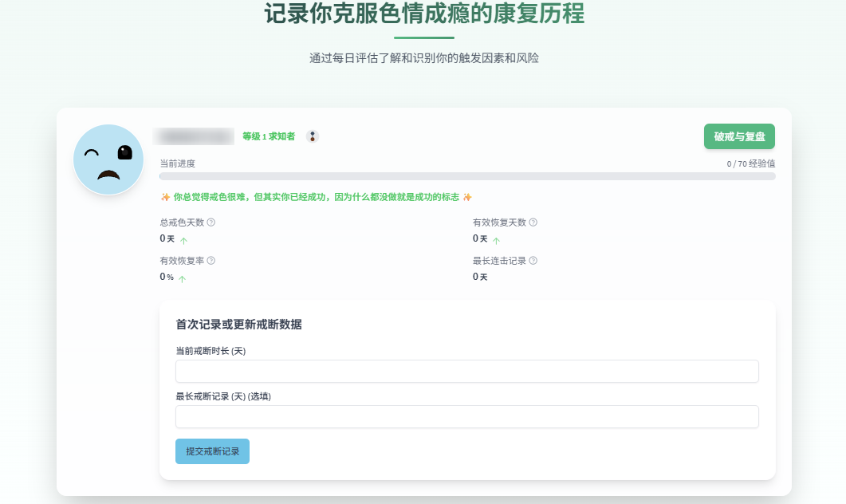Focus the 最长戒断记录 (天) optional input
This screenshot has width=846, height=504.
pyautogui.click(x=466, y=417)
